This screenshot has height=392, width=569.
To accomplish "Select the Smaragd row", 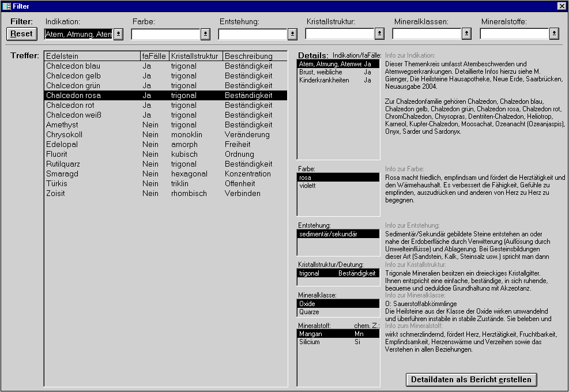I will [x=166, y=174].
